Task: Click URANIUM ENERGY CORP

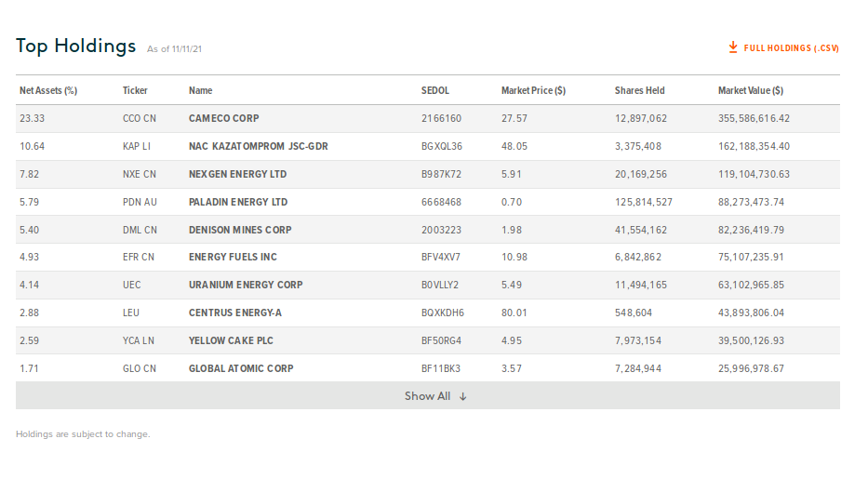Action: (246, 285)
